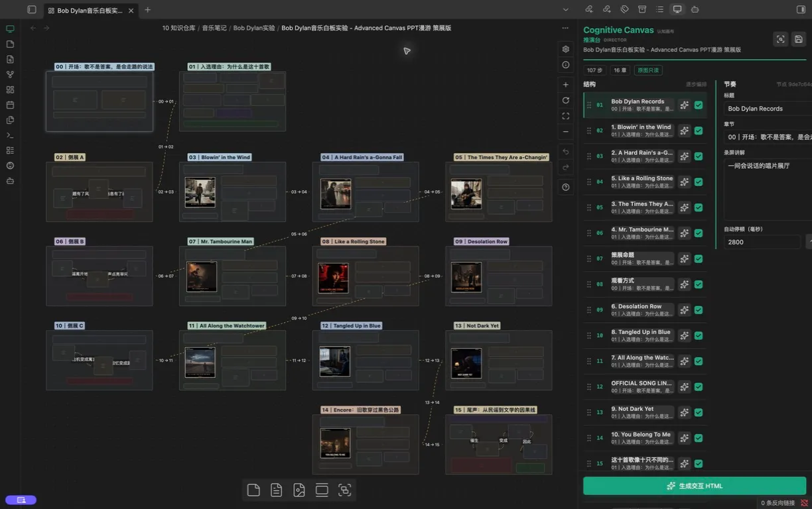Reset zoom with the circular arrow canvas icon
812x509 pixels.
565,100
